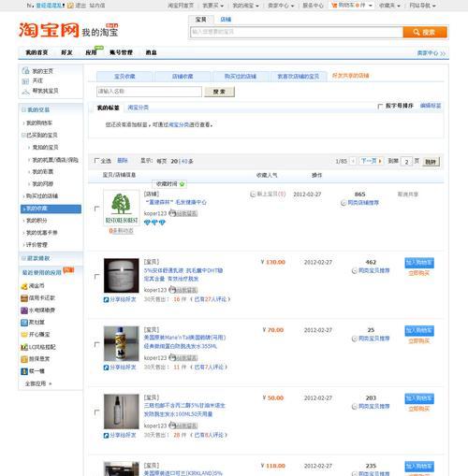Open the 开心赚宝 app icon
The height and width of the screenshot is (476, 468).
pyautogui.click(x=24, y=335)
